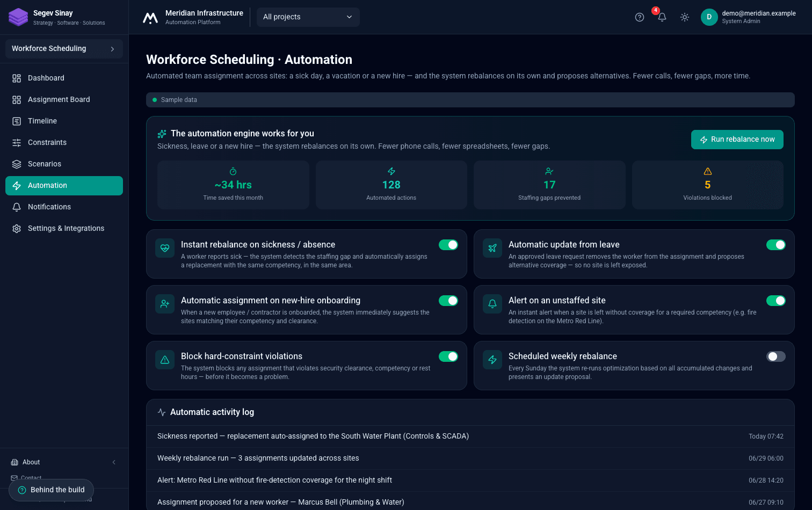
Task: Click the Today 07:42 timestamp
Action: coord(766,436)
